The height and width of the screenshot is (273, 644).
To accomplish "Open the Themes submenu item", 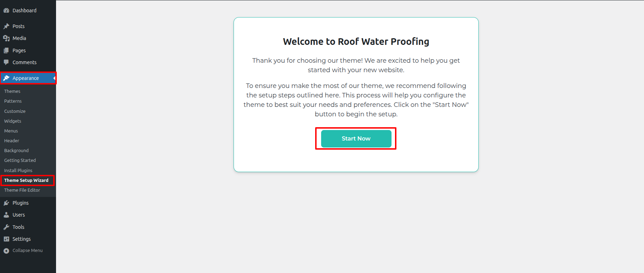I will [x=12, y=91].
